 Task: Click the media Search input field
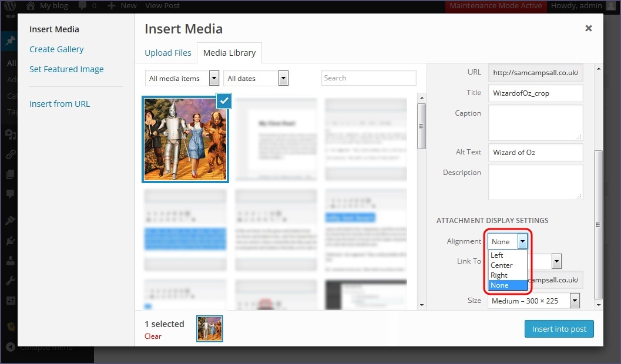click(368, 78)
